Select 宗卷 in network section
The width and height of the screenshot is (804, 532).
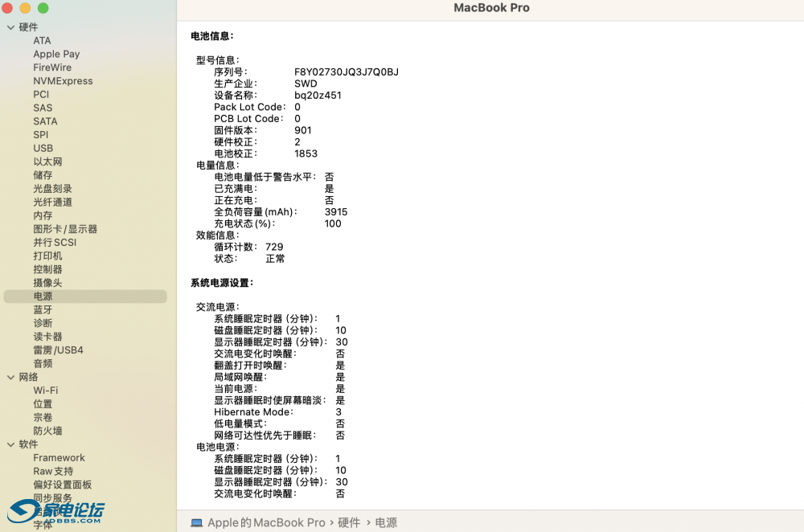(43, 417)
